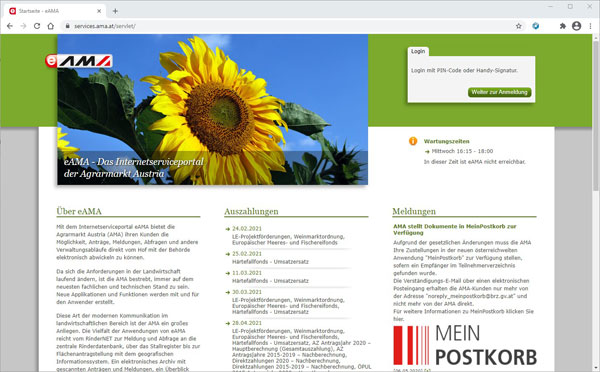Click the browser forward arrow
600x372 pixels.
click(23, 26)
